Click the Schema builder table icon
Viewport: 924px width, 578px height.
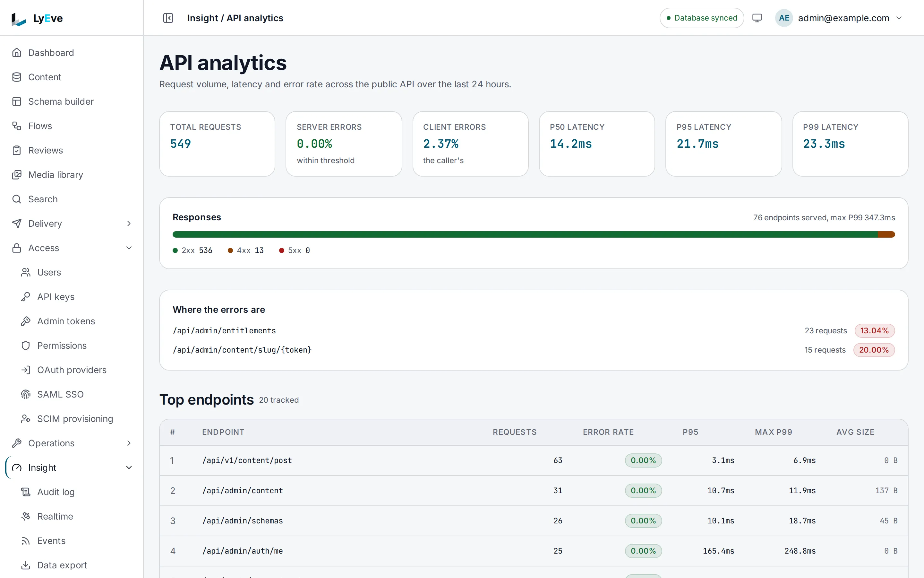tap(16, 101)
